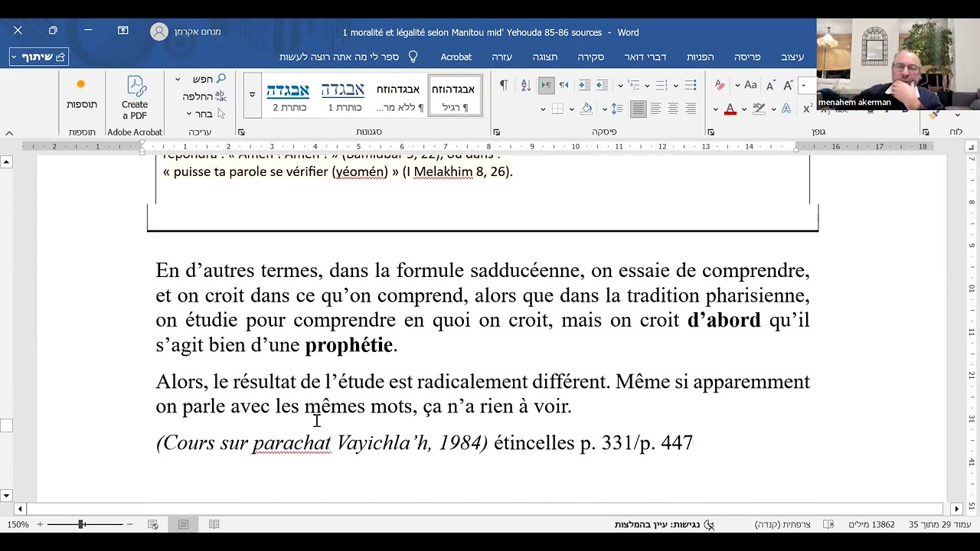980x551 pixels.
Task: Switch to read mode view
Action: pos(214,524)
